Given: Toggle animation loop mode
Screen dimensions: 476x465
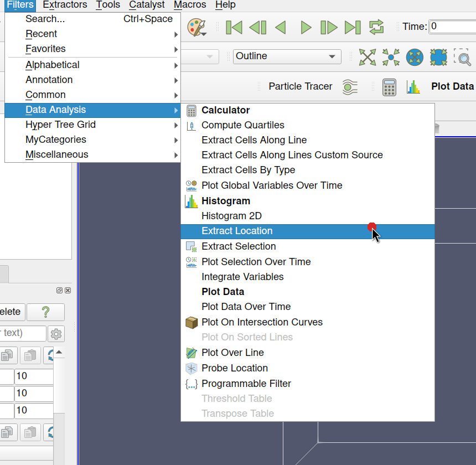Looking at the screenshot, I should (x=376, y=27).
